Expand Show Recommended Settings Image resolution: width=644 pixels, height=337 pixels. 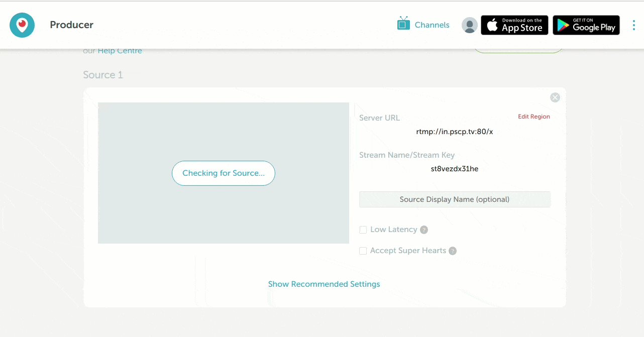324,284
